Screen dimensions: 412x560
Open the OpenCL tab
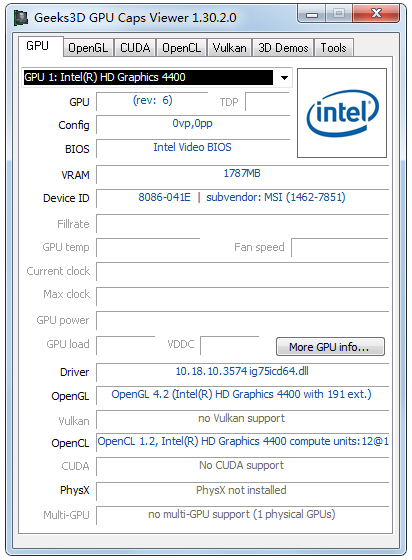(x=181, y=48)
